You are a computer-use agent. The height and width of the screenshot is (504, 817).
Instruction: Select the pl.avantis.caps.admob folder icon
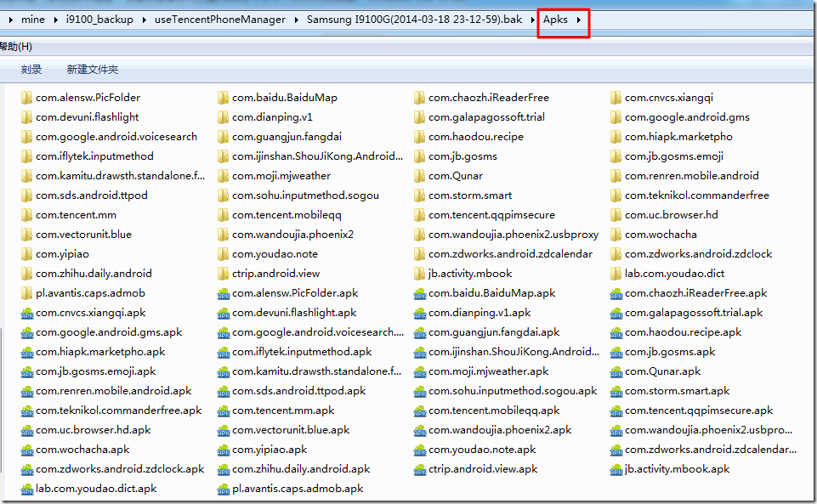(26, 294)
